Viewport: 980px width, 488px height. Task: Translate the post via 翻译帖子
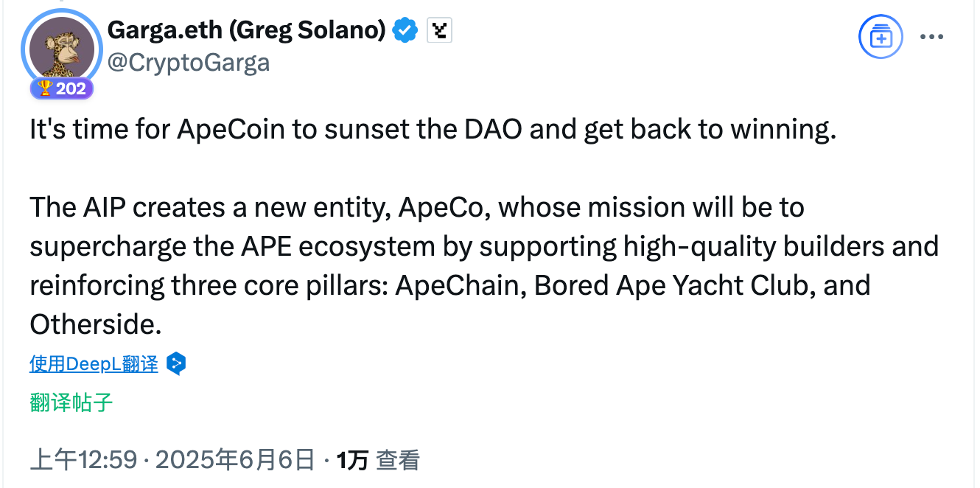[x=69, y=403]
